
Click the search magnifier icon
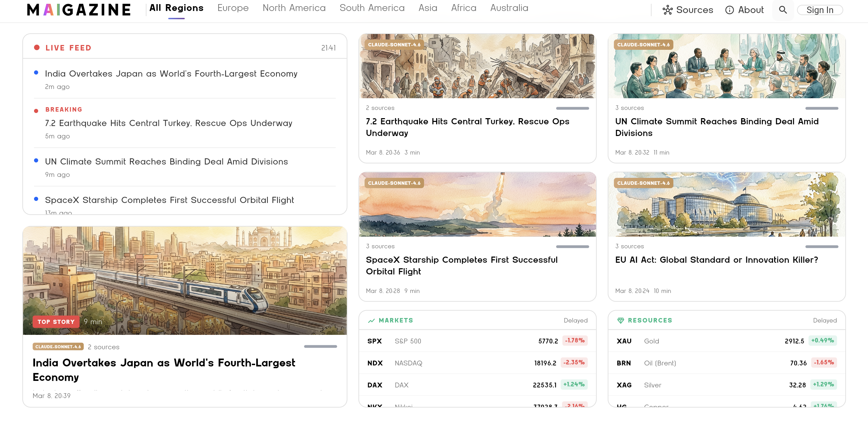783,10
